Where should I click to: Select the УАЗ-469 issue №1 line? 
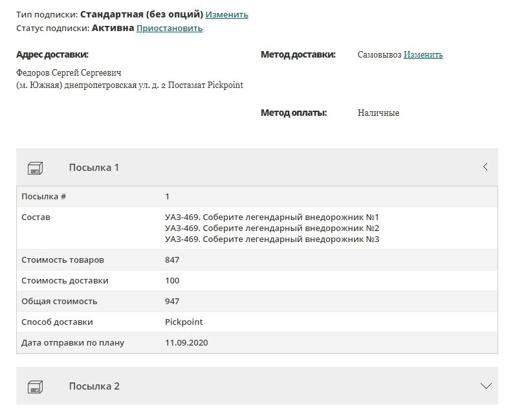(272, 217)
